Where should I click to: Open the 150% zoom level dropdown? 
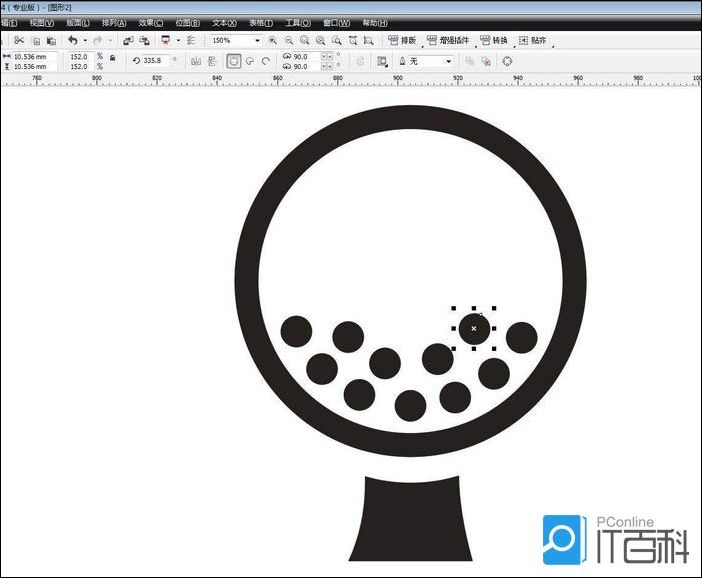(x=257, y=41)
